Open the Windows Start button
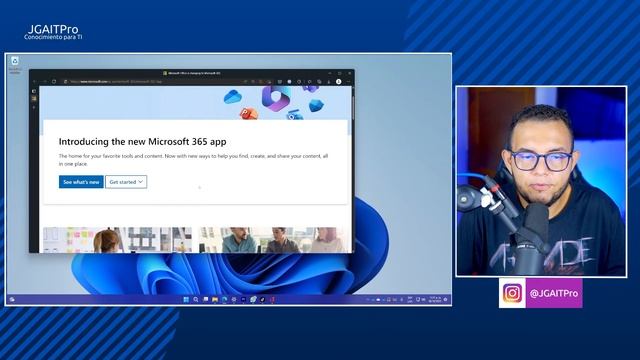 click(186, 300)
